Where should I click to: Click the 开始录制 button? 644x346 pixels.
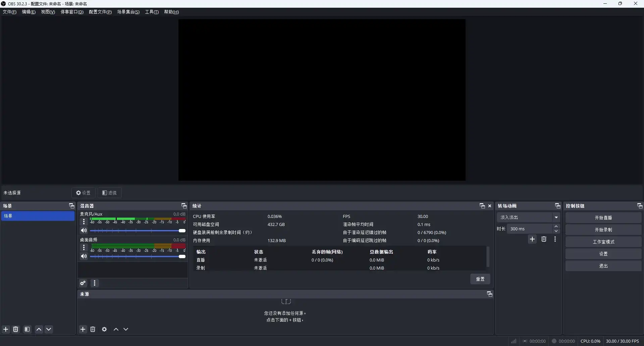603,230
